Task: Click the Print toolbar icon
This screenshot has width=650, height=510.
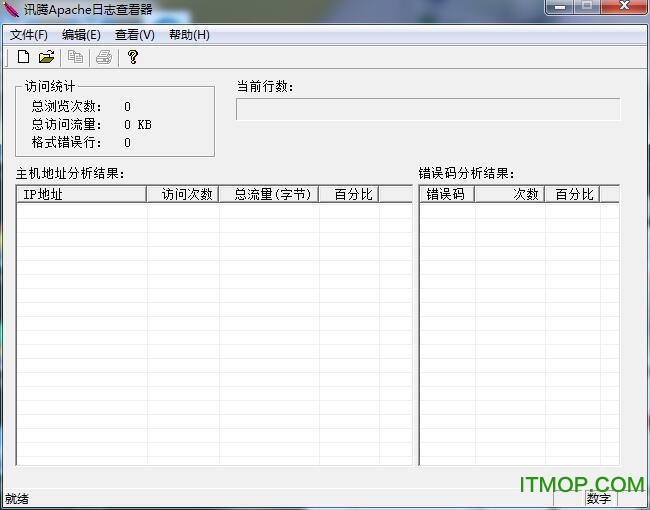Action: point(104,57)
